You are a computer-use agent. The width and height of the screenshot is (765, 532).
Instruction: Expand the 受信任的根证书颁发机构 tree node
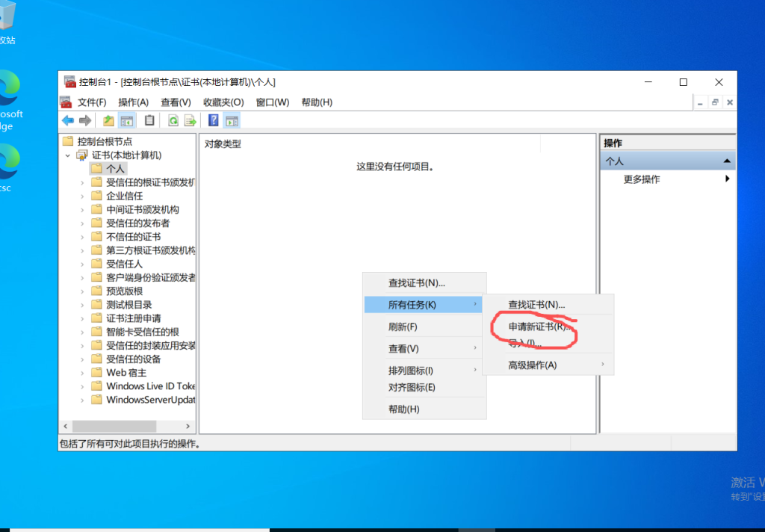(x=82, y=182)
